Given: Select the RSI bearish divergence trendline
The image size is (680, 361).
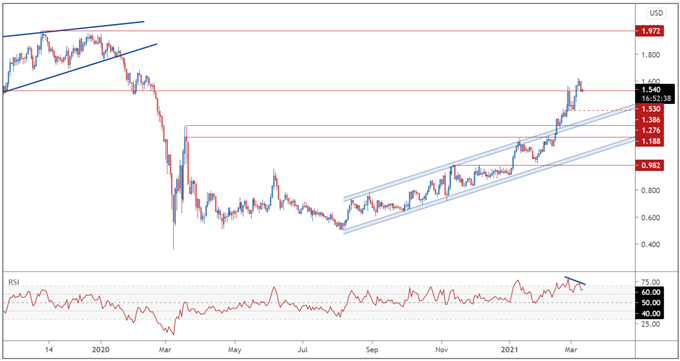Looking at the screenshot, I should click(x=575, y=281).
